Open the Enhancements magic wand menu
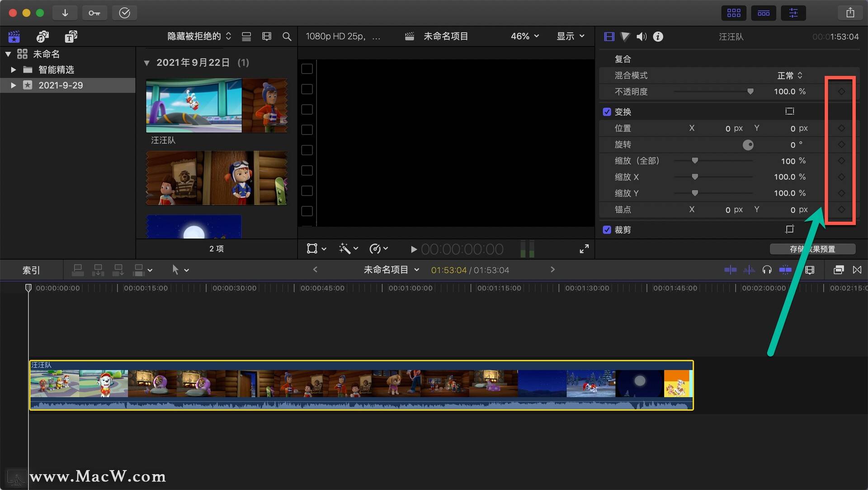The height and width of the screenshot is (490, 868). [348, 248]
